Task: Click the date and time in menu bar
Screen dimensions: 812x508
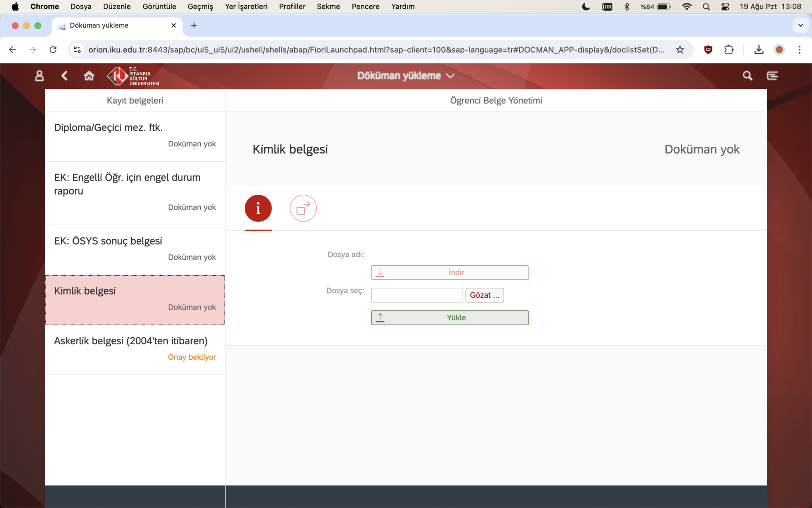Action: pos(770,7)
